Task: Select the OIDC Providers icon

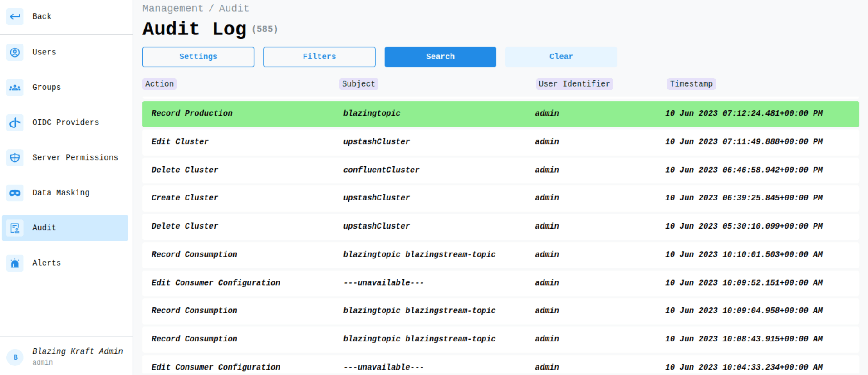Action: 15,122
